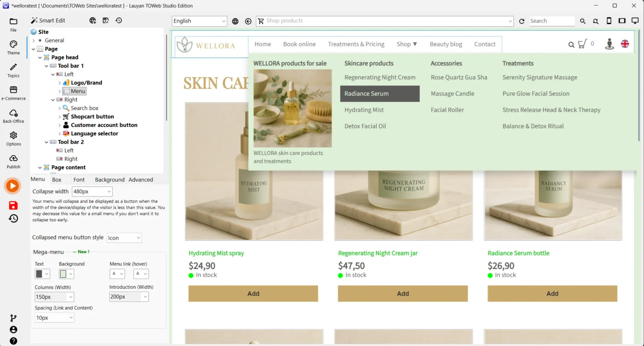Activate the Smart Edit wand
The height and width of the screenshot is (346, 644).
(x=48, y=21)
